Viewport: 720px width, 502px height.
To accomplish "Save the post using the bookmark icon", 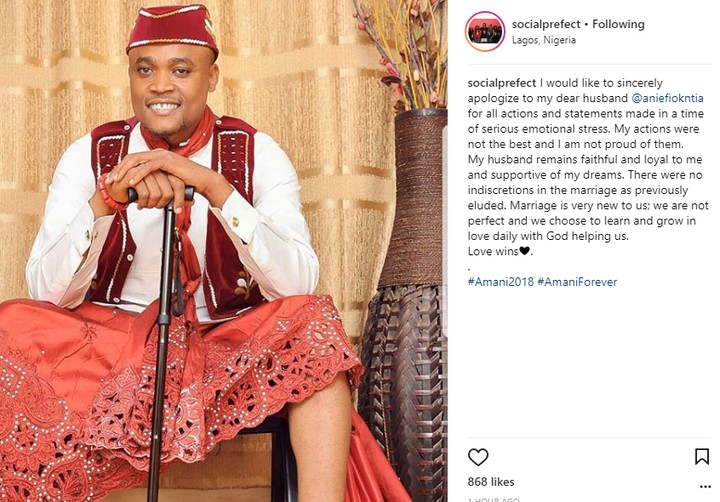I will pyautogui.click(x=702, y=457).
